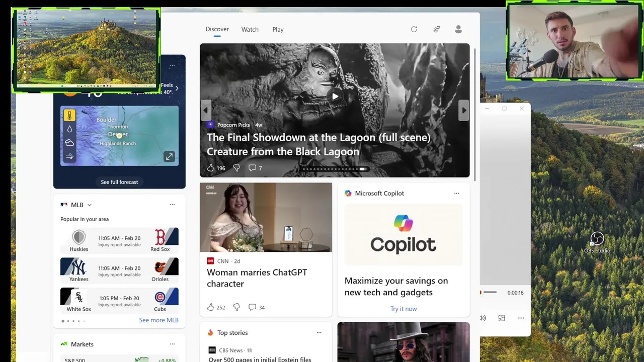The width and height of the screenshot is (644, 362).
Task: Open comments on the Final Showdown video
Action: coord(255,168)
